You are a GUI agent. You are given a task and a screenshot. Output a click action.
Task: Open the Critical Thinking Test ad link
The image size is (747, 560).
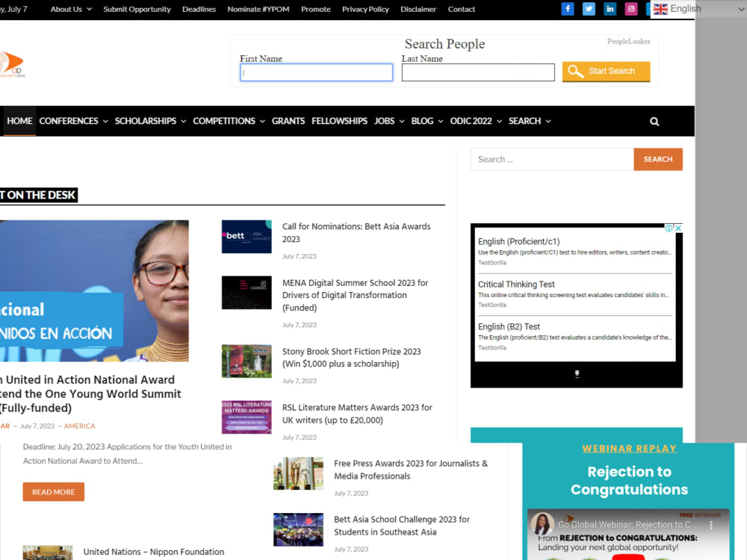click(515, 284)
